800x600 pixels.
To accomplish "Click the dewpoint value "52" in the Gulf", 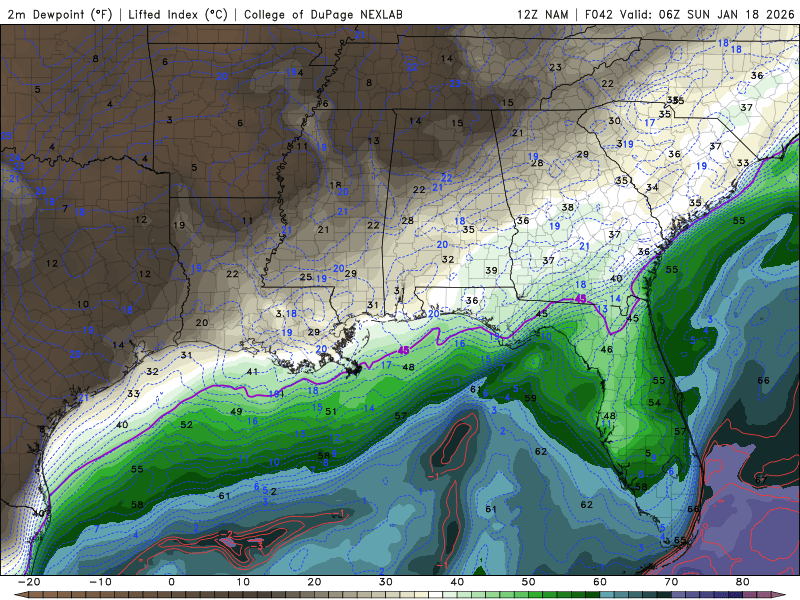I will pos(187,424).
